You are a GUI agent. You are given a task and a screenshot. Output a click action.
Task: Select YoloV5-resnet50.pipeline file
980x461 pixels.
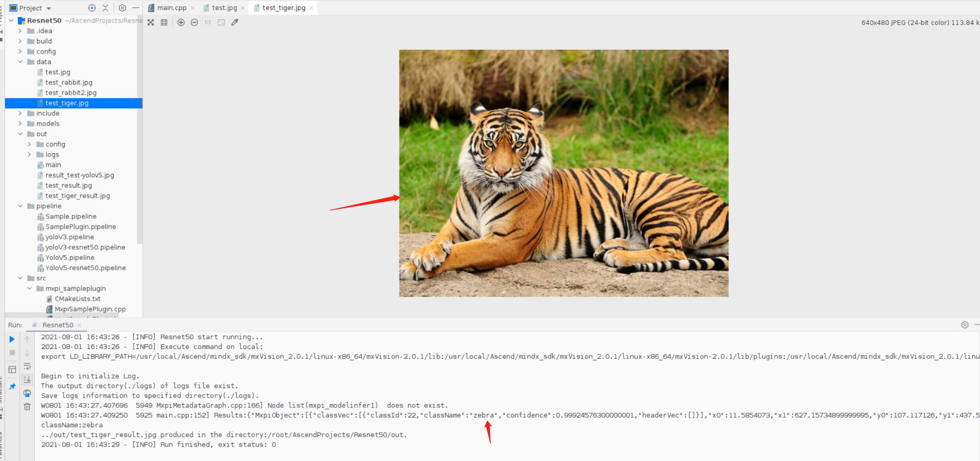[x=85, y=268]
